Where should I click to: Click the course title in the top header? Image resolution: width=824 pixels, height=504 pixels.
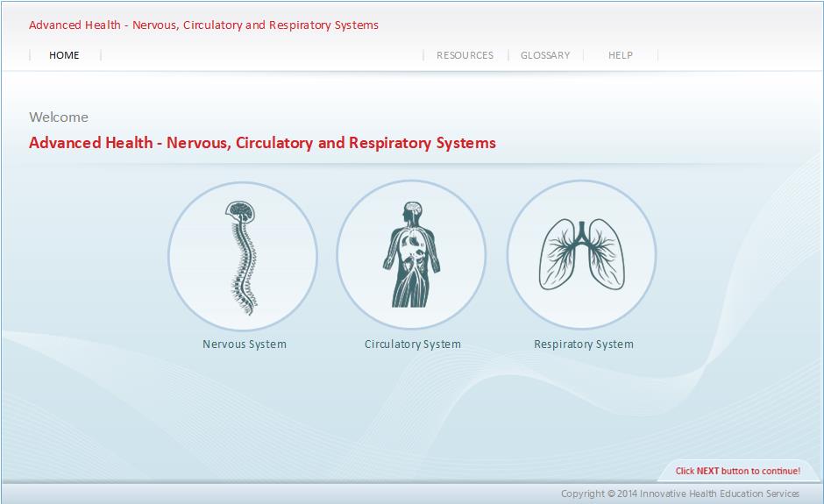[x=203, y=25]
